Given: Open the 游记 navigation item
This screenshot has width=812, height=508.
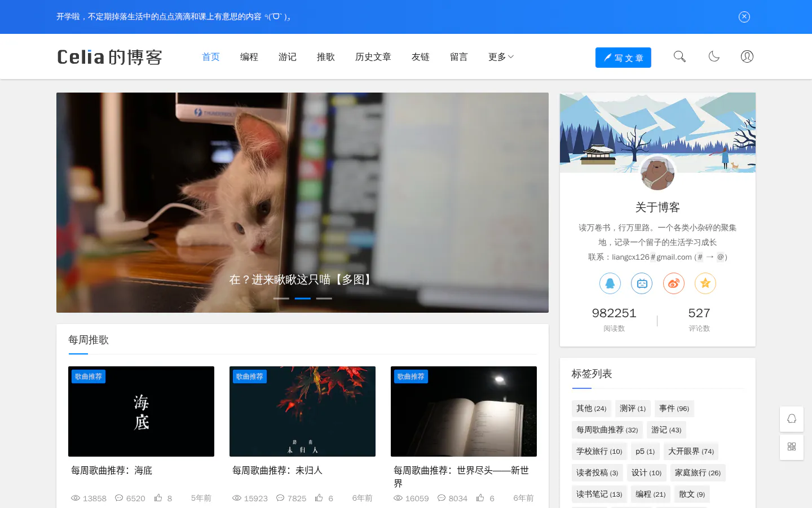Looking at the screenshot, I should point(288,57).
